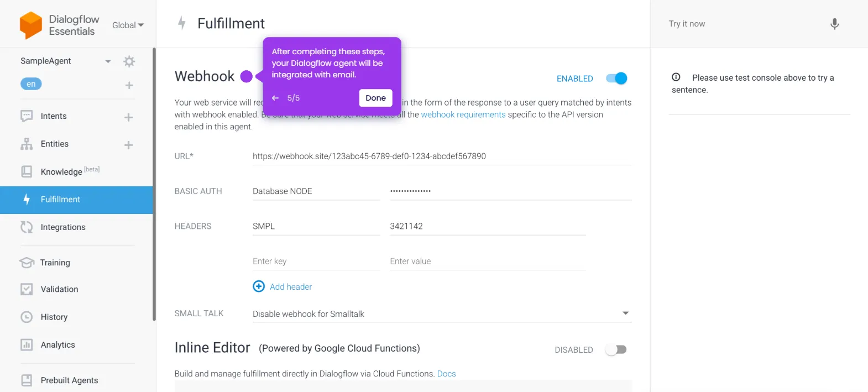
Task: Open Knowledge beta in the sidebar
Action: point(70,171)
